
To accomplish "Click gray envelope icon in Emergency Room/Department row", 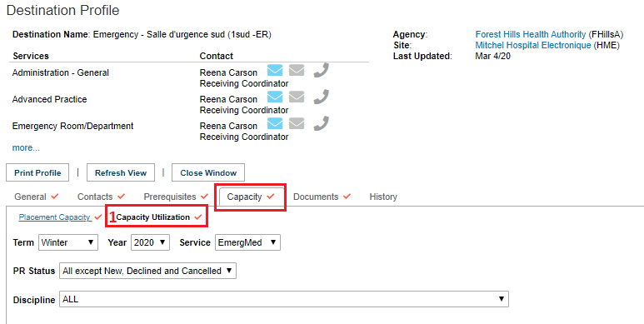I will point(297,123).
